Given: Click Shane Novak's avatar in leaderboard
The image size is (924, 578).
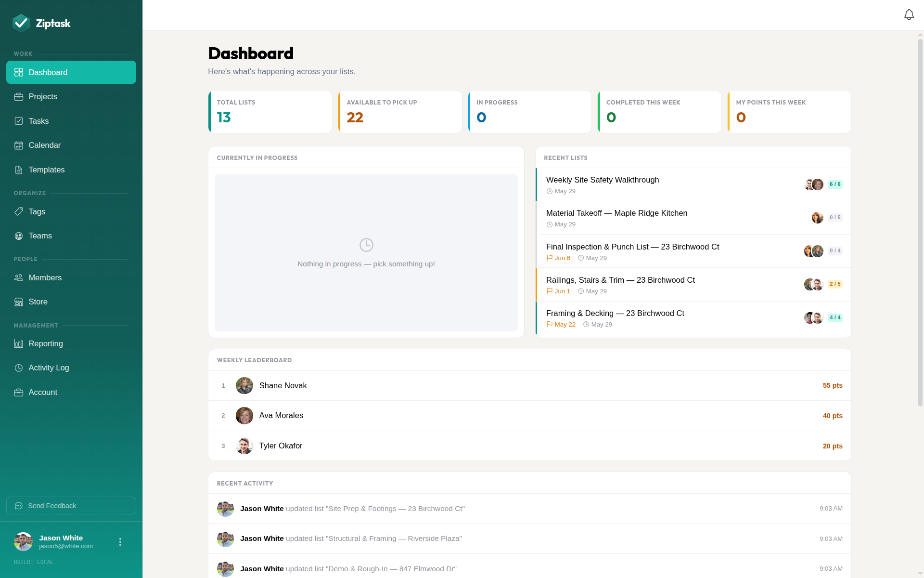Looking at the screenshot, I should 244,386.
